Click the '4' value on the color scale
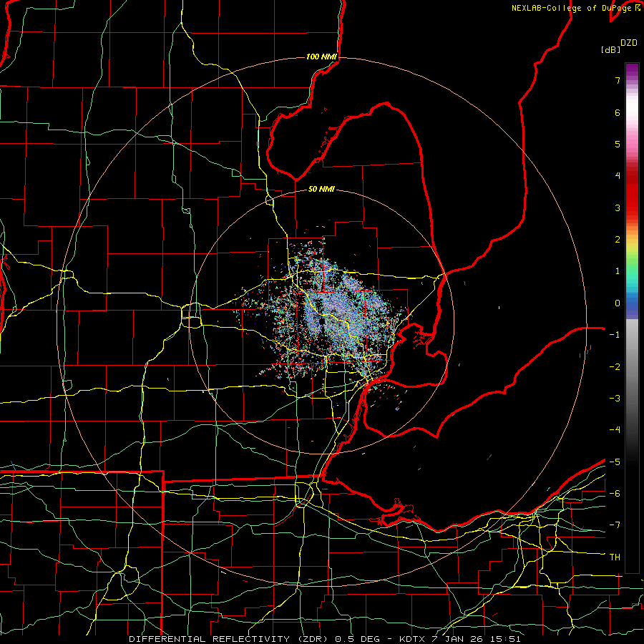644x644 pixels. coord(618,176)
